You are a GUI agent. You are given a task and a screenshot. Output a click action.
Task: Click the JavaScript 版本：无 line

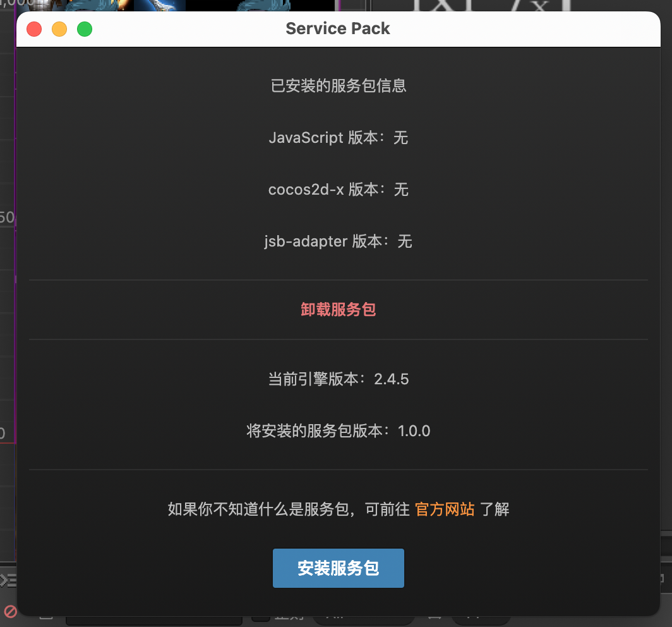[x=338, y=138]
